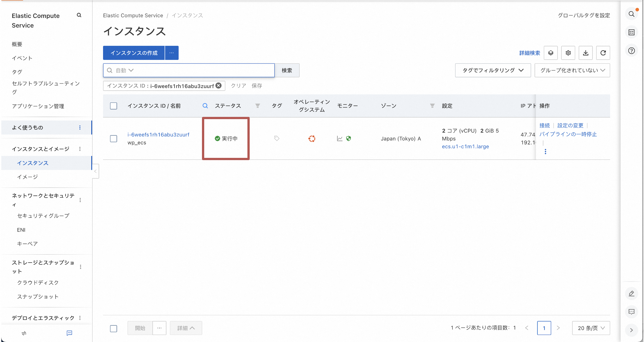
Task: Export the instance list with download icon
Action: click(x=586, y=53)
